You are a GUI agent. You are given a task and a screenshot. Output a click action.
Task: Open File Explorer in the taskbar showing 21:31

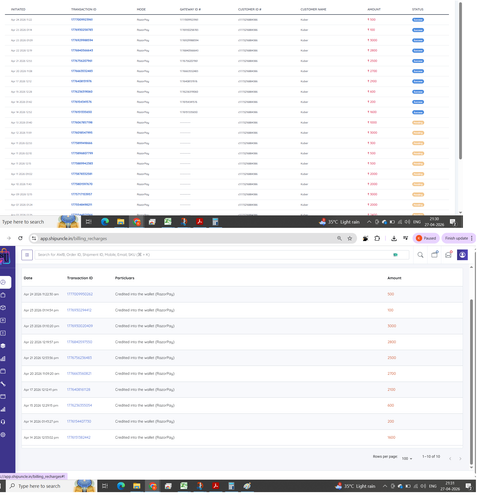pyautogui.click(x=137, y=486)
